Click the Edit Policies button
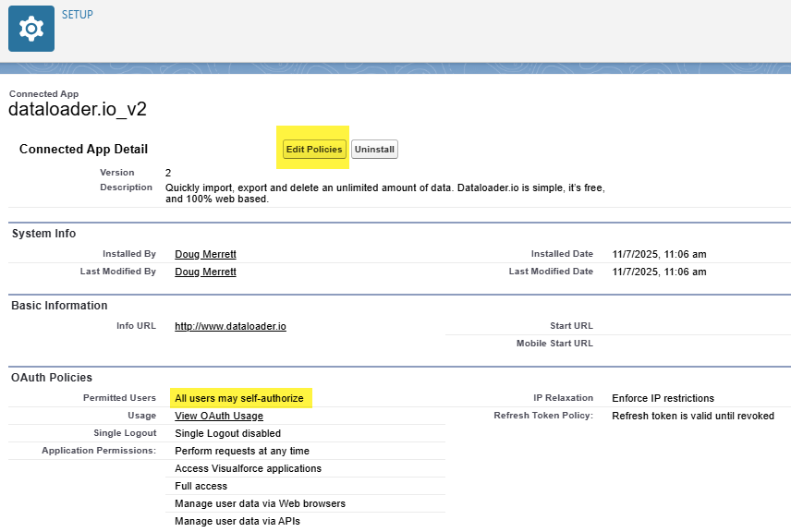Screen dimensions: 791x532 pos(314,150)
